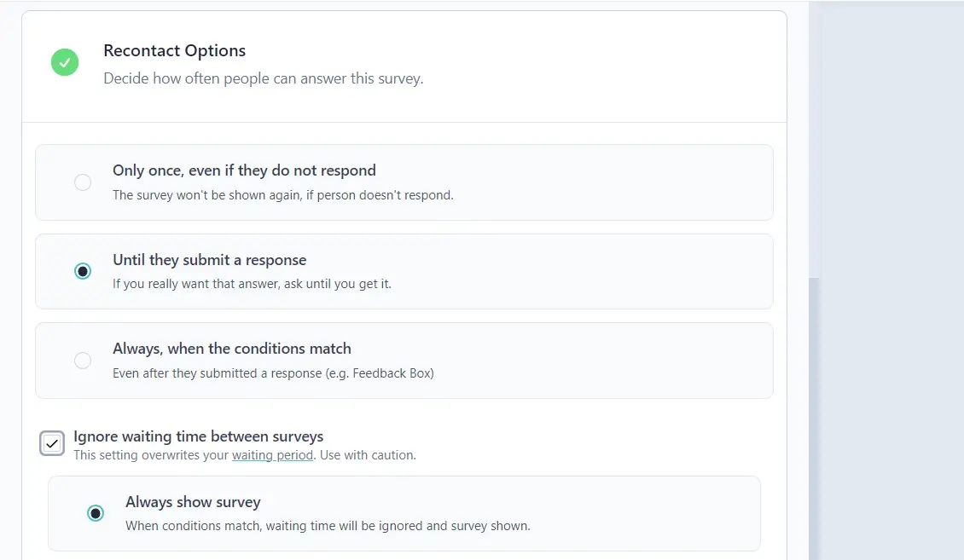
Task: Uncheck the Ignore waiting time between surveys checkbox
Action: pos(52,443)
